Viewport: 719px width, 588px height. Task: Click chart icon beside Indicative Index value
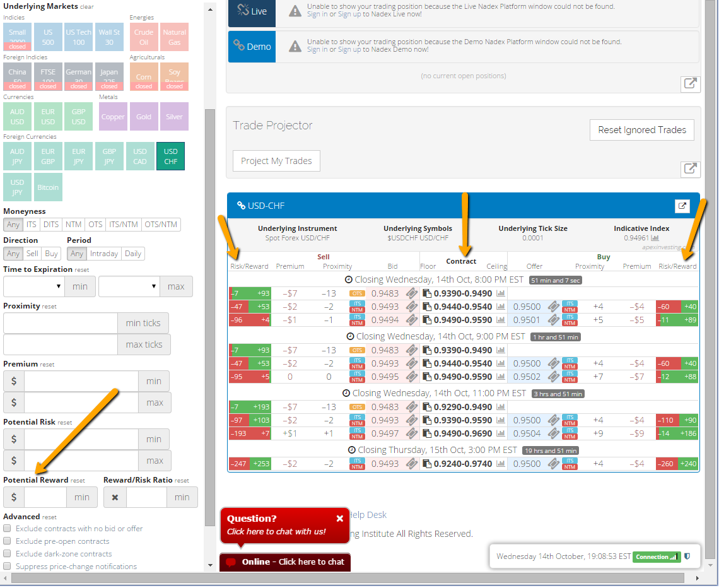point(655,238)
